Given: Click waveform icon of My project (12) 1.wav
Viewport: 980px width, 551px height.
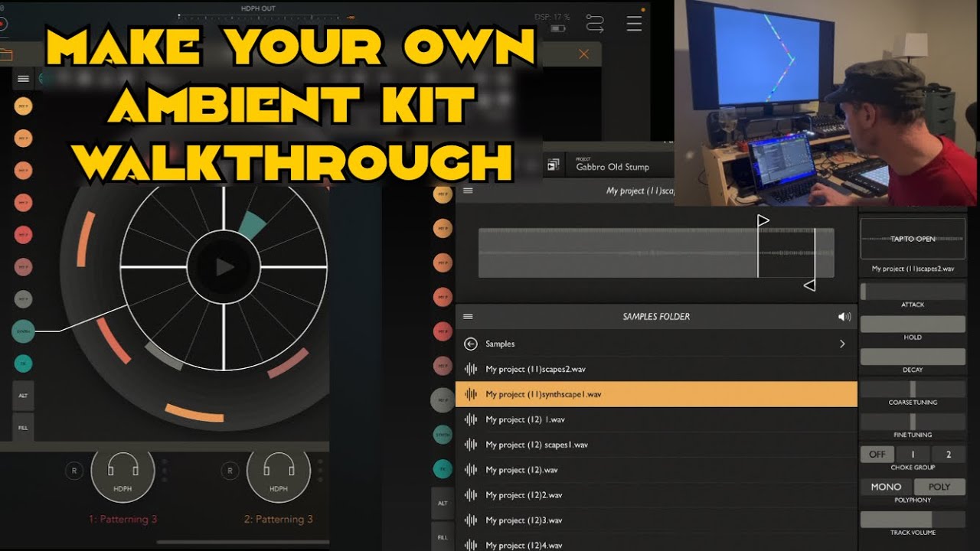Looking at the screenshot, I should coord(471,419).
